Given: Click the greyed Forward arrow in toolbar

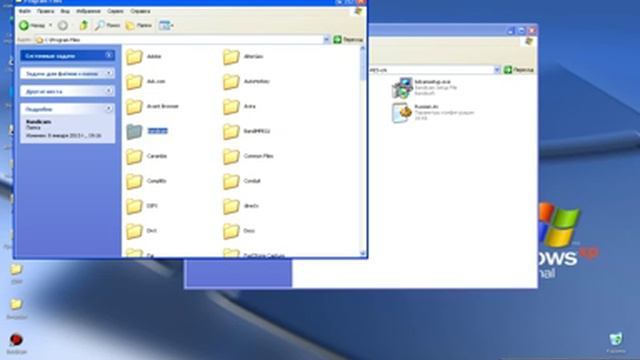Looking at the screenshot, I should (63, 25).
